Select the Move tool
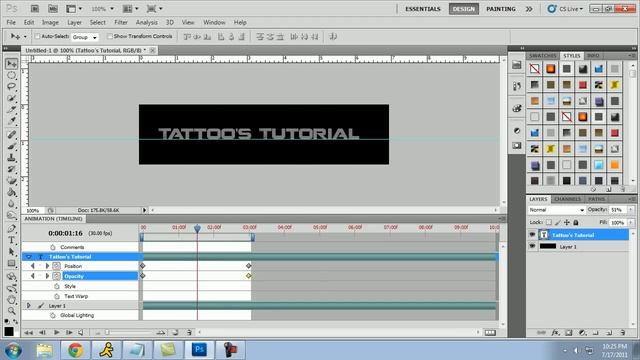Screen dimensions: 640x360 pos(11,64)
